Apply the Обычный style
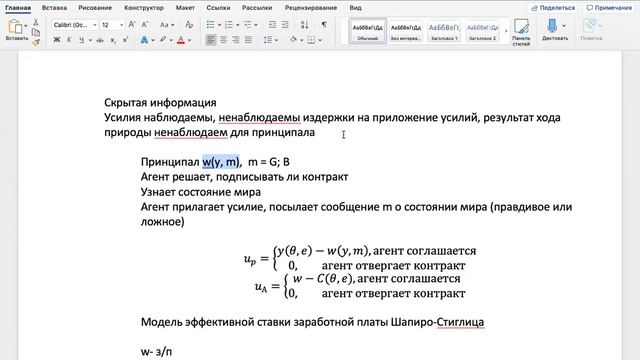 tap(368, 31)
